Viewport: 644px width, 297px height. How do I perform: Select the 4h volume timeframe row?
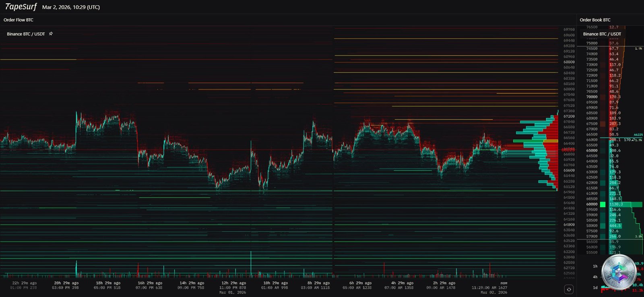617,277
